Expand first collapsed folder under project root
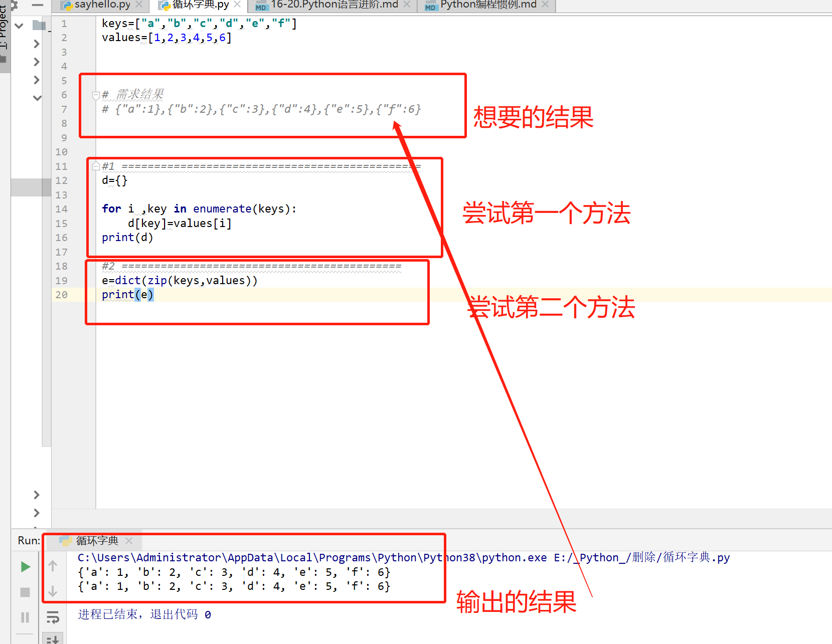Viewport: 832px width, 644px height. pyautogui.click(x=36, y=44)
